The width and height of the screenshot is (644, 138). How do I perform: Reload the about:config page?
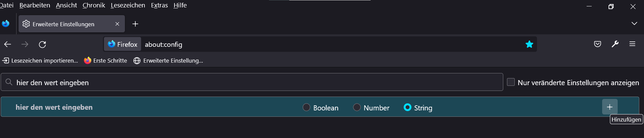tap(42, 44)
